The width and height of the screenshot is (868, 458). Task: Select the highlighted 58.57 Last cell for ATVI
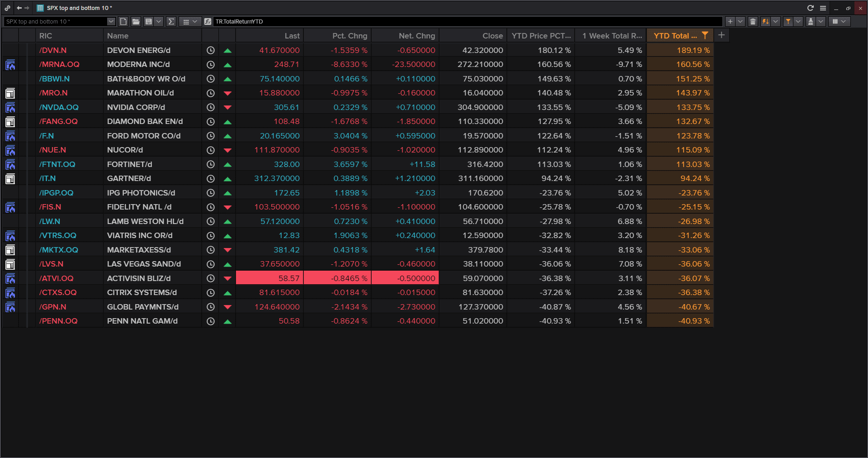(x=269, y=278)
